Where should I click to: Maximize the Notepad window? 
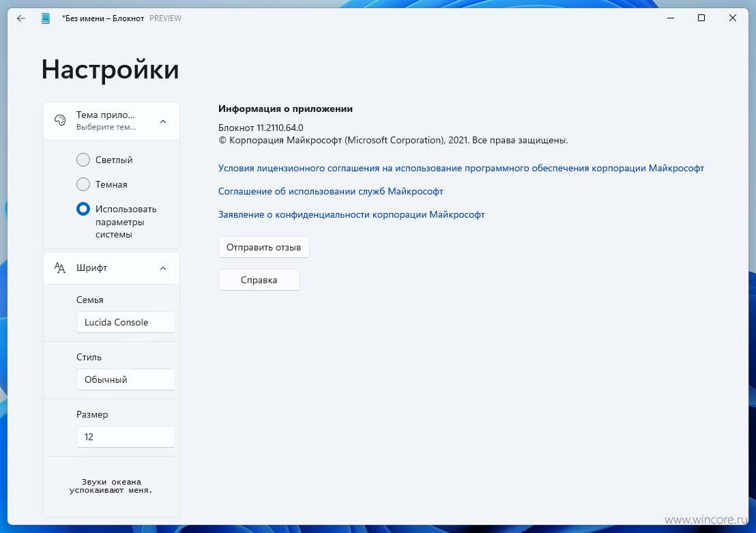point(701,18)
